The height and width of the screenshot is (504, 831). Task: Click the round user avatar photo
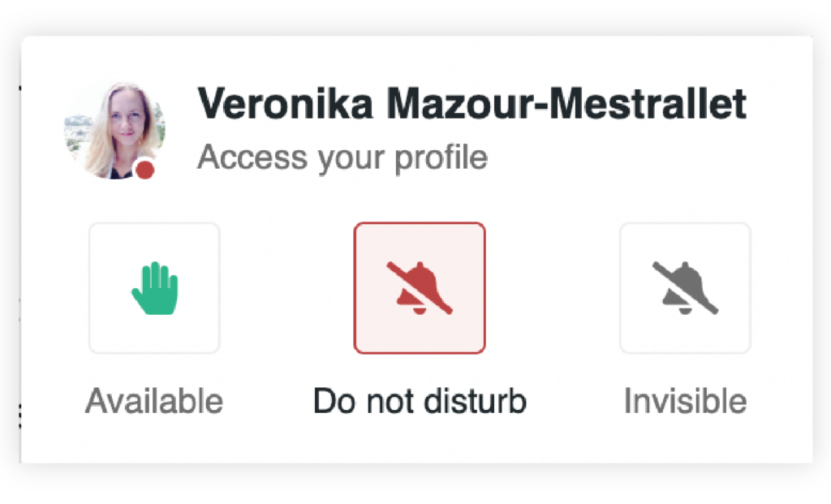114,130
